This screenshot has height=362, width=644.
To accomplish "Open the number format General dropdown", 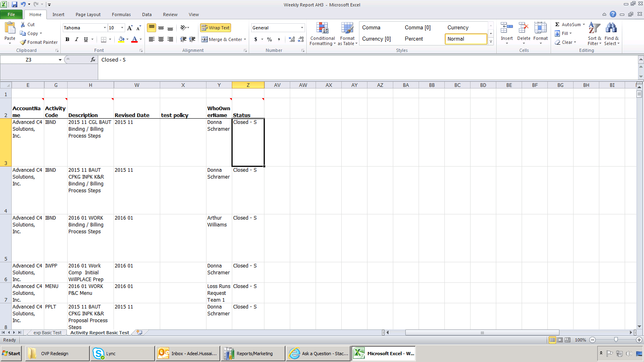I will 302,28.
